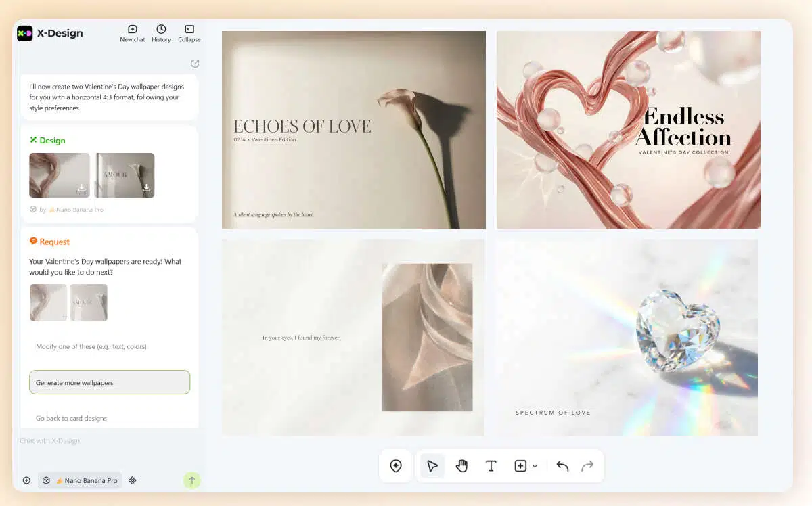Choose Generate more wallpapers option

[110, 382]
